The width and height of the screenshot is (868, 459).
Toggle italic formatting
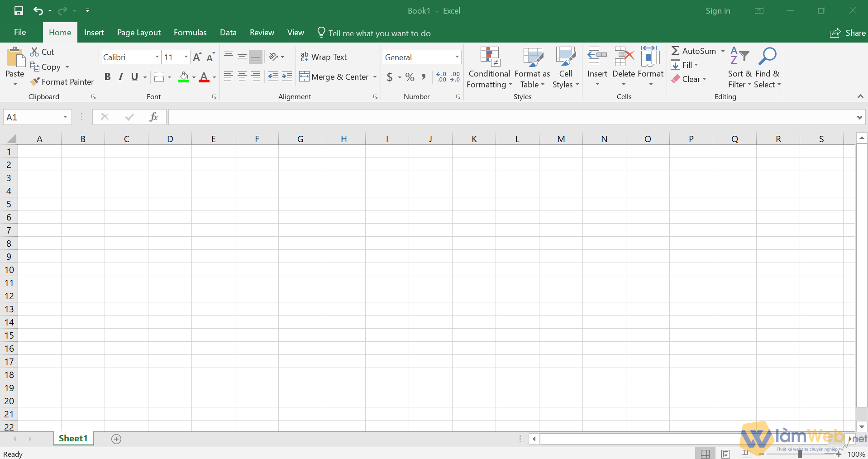[121, 77]
